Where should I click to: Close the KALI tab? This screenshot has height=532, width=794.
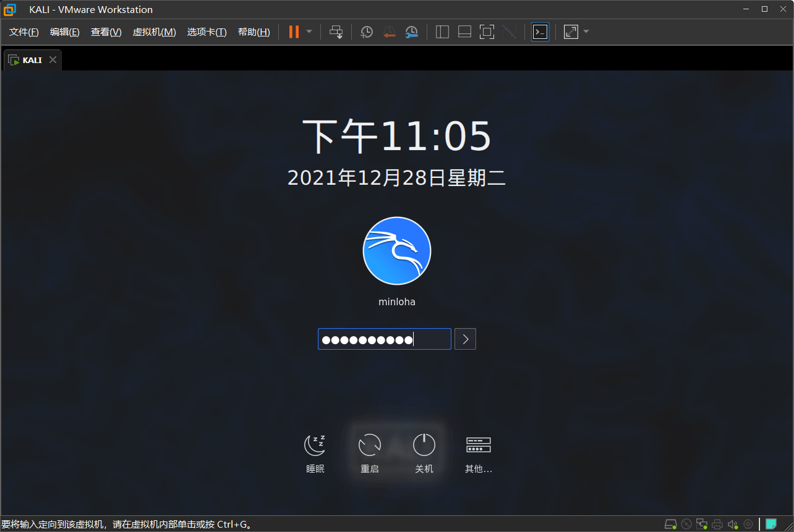pos(53,60)
